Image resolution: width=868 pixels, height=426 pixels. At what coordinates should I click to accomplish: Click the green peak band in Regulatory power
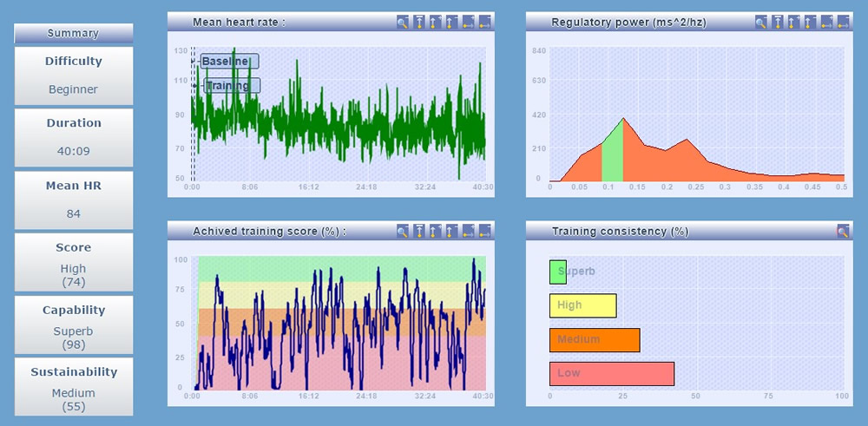click(x=613, y=156)
